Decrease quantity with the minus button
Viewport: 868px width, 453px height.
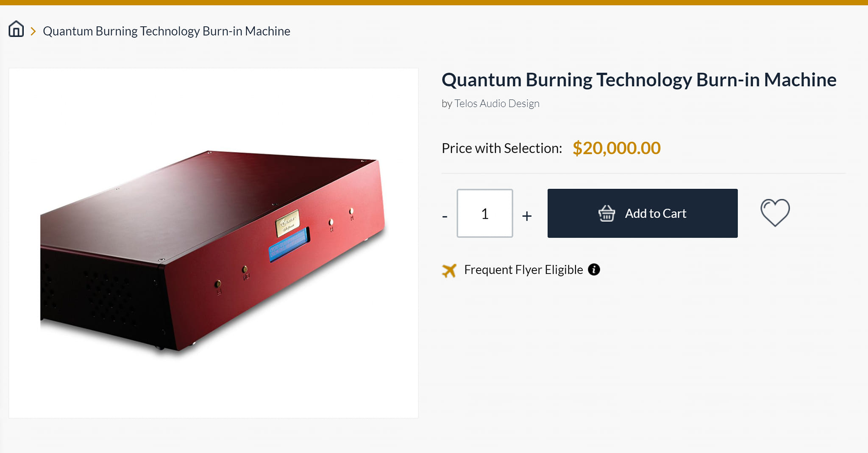[x=445, y=216]
